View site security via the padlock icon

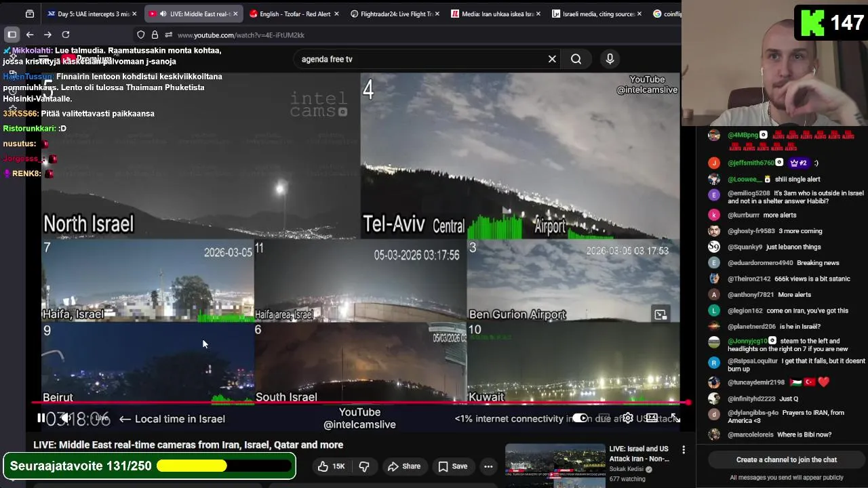(155, 35)
